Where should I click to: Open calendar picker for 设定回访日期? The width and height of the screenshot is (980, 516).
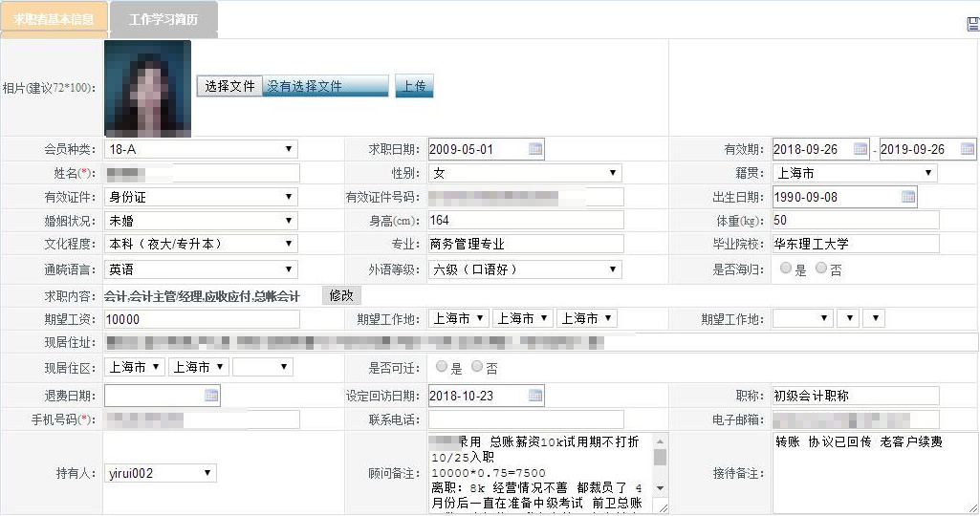tap(535, 396)
